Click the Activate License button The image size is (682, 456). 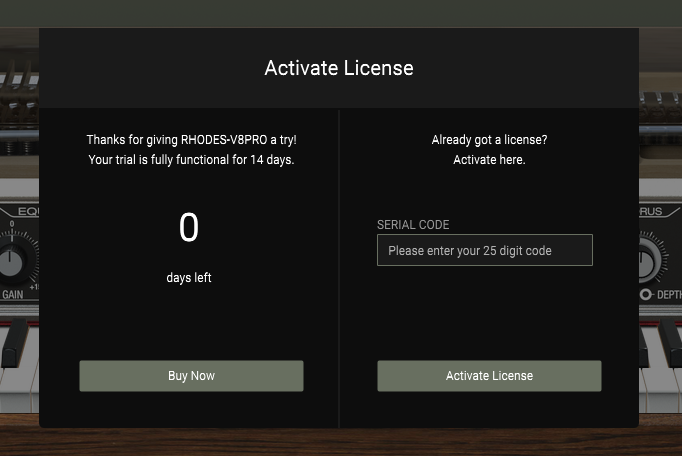[489, 376]
